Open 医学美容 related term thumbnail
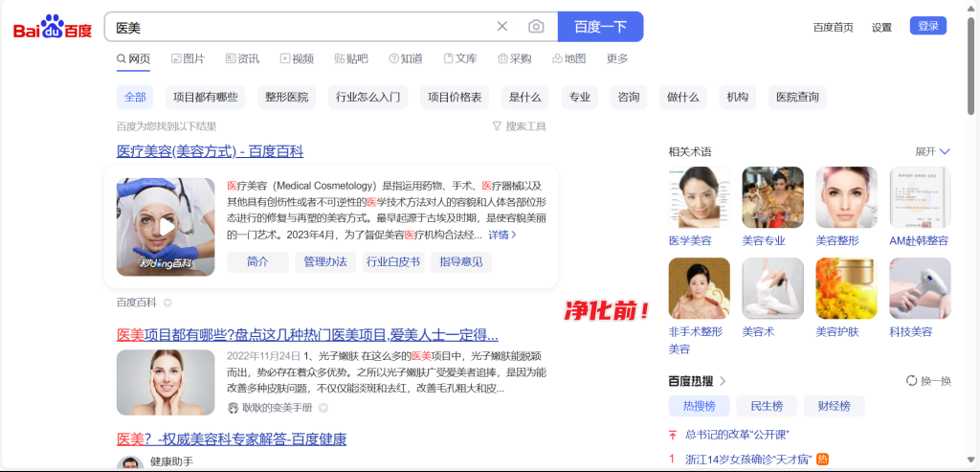This screenshot has height=472, width=980. click(699, 197)
